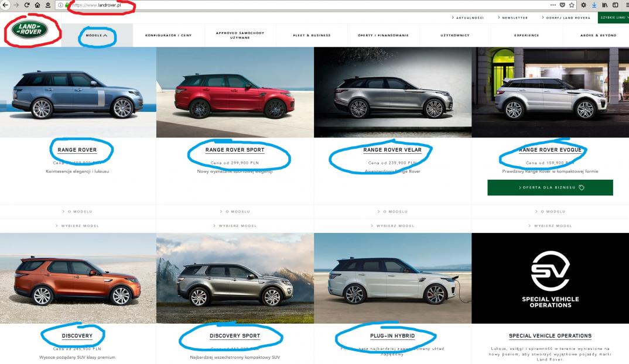Click the grey Discovery Sport image
Viewport: 629px width, 364px height.
coord(235,278)
